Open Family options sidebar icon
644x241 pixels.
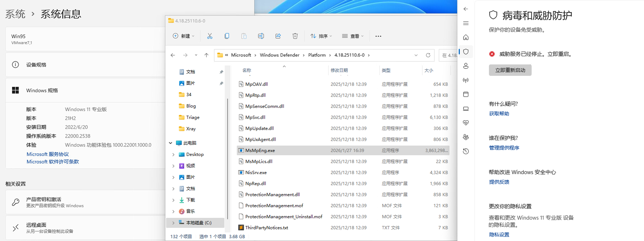466,137
